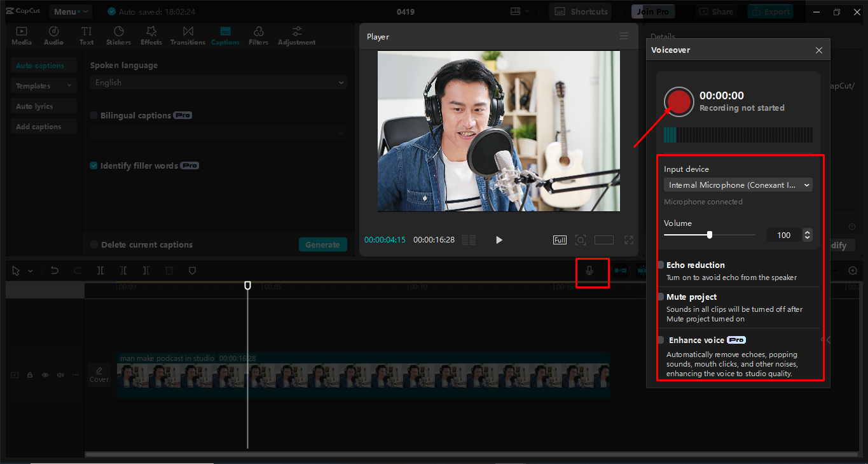Uncheck Identify filler words
868x464 pixels.
94,165
